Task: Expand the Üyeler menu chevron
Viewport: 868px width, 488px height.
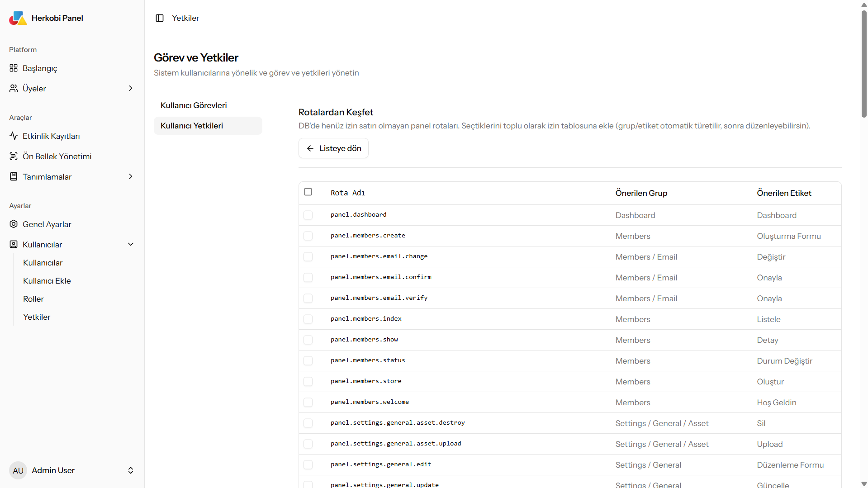Action: pos(131,88)
